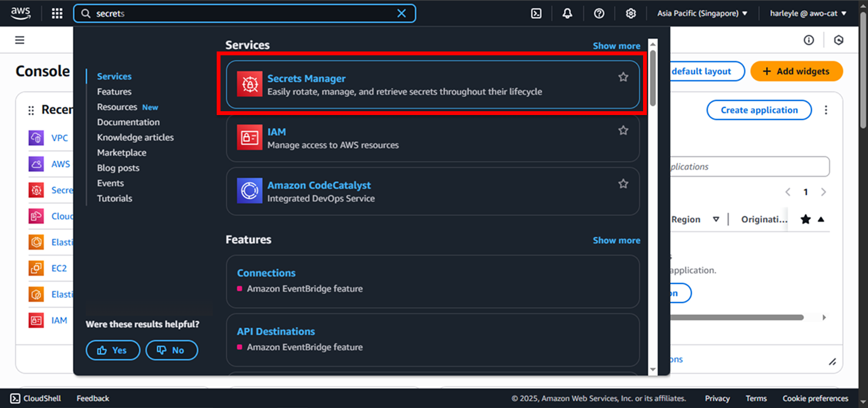Select the Events search category

coord(111,183)
